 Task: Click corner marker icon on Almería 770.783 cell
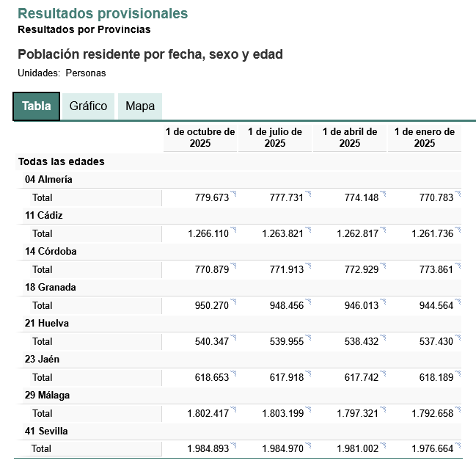(458, 194)
